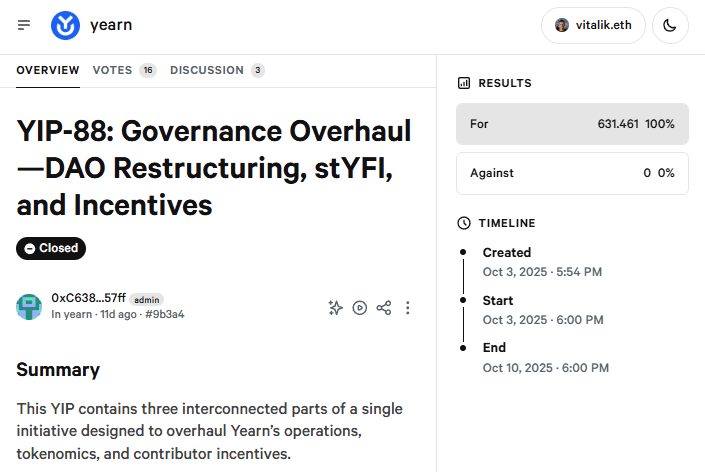705x472 pixels.
Task: Share this proposal via share icon
Action: [x=384, y=308]
